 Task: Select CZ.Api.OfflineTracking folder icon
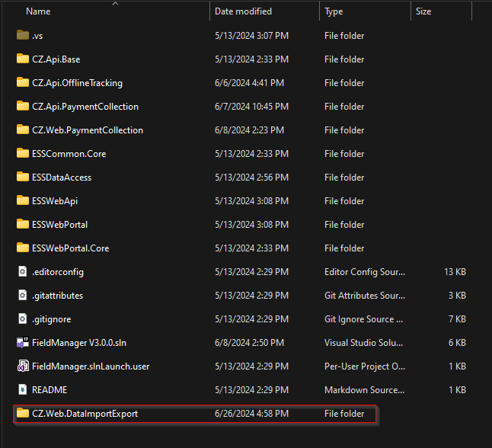(23, 82)
